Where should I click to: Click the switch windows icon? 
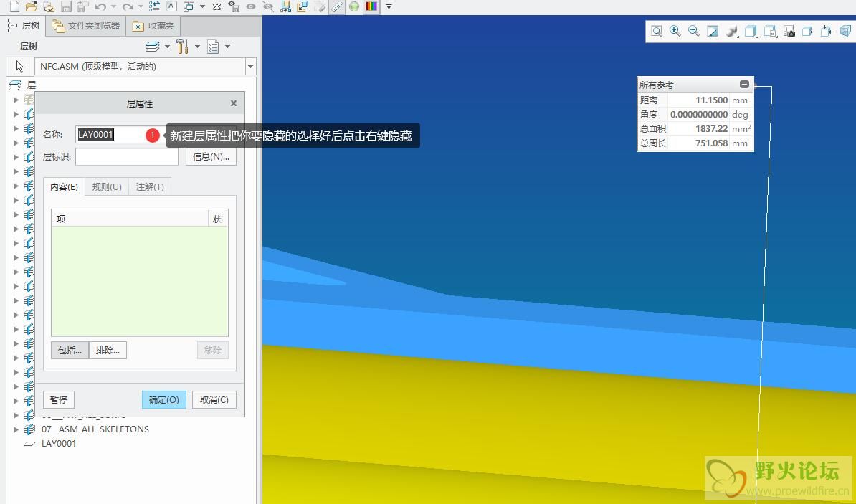tap(189, 6)
